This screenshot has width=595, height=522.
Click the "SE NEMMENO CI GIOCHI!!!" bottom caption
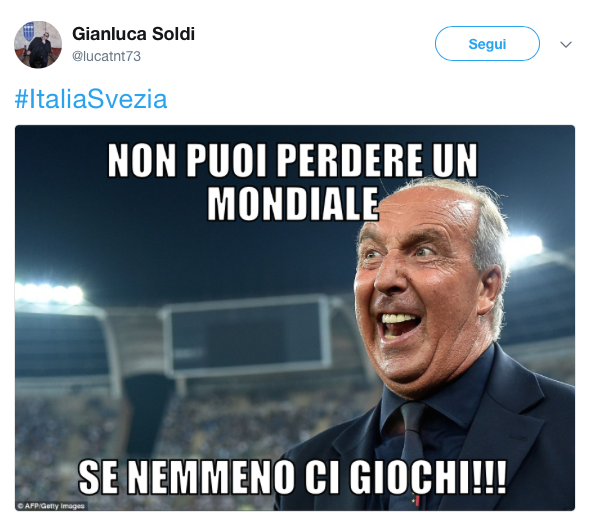[x=292, y=476]
